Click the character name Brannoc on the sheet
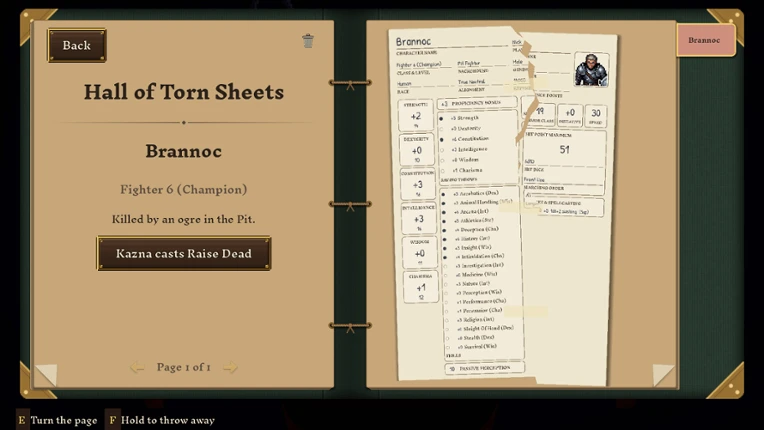Viewport: 764px width, 430px height. click(413, 42)
